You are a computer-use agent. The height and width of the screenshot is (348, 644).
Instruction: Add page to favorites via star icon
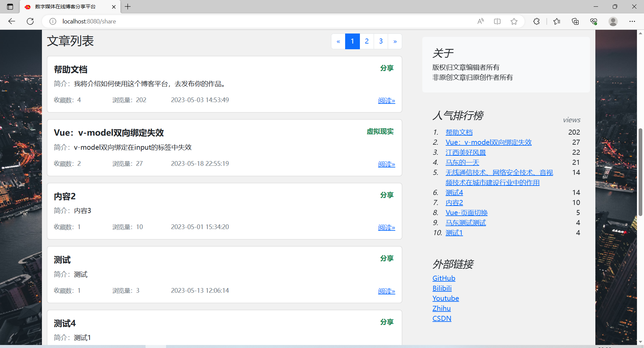[x=514, y=21]
